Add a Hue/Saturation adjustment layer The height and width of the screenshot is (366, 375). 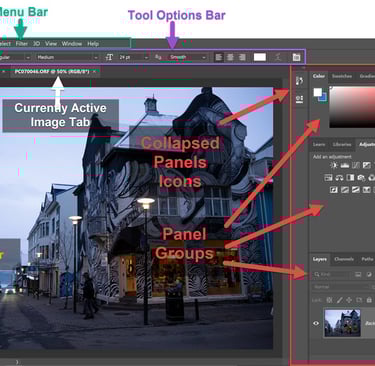pyautogui.click(x=328, y=178)
